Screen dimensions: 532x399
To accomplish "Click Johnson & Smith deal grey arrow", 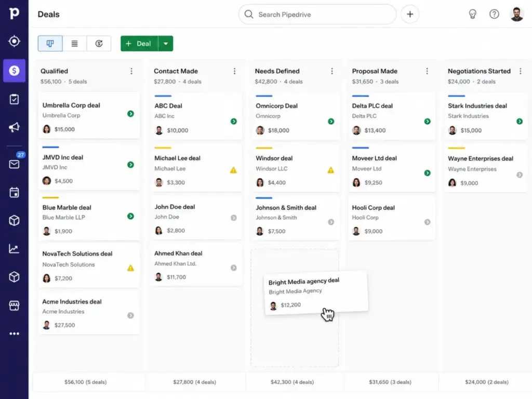I will [x=331, y=222].
